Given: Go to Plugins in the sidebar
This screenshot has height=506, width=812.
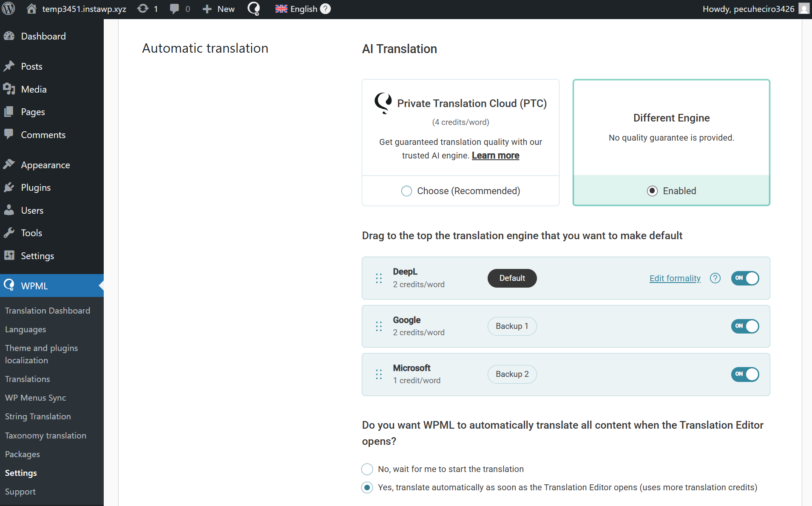Looking at the screenshot, I should coord(36,187).
